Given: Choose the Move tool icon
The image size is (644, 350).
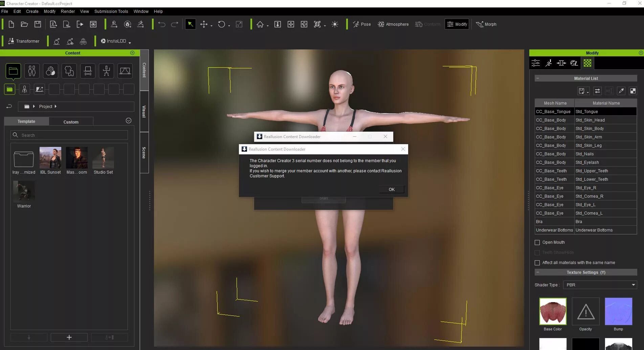Looking at the screenshot, I should [204, 24].
